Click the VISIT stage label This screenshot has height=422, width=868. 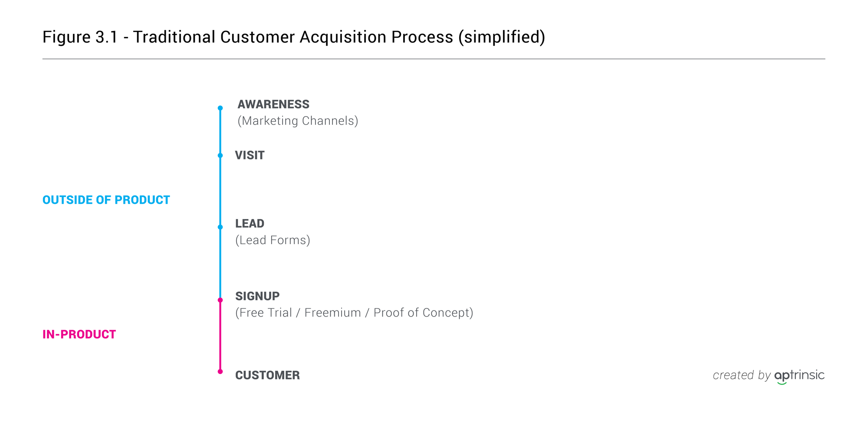250,155
